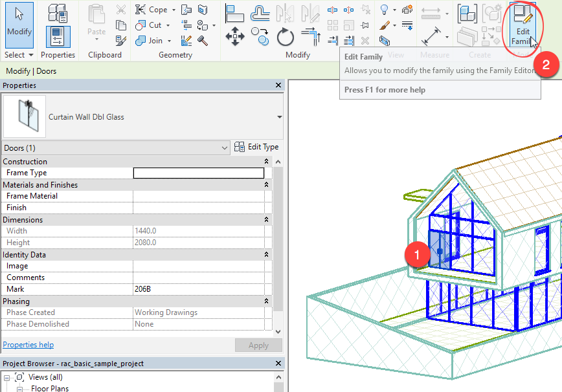Click Override Graphics paintbrush icon
Image resolution: width=562 pixels, height=392 pixels.
[x=384, y=25]
